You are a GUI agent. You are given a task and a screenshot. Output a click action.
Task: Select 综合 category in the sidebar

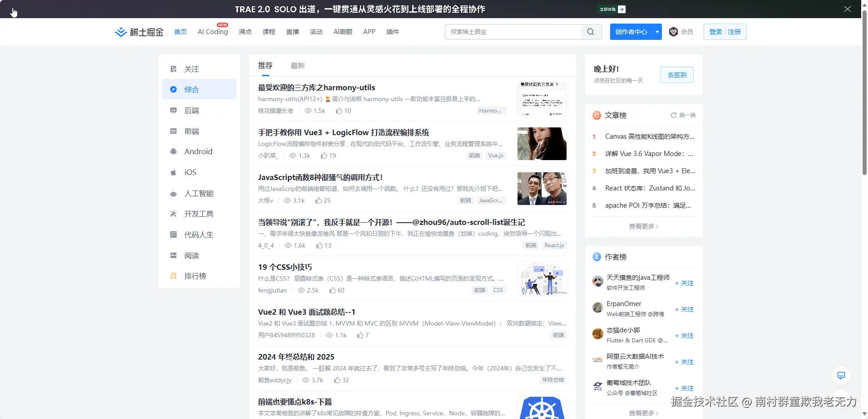coord(199,89)
